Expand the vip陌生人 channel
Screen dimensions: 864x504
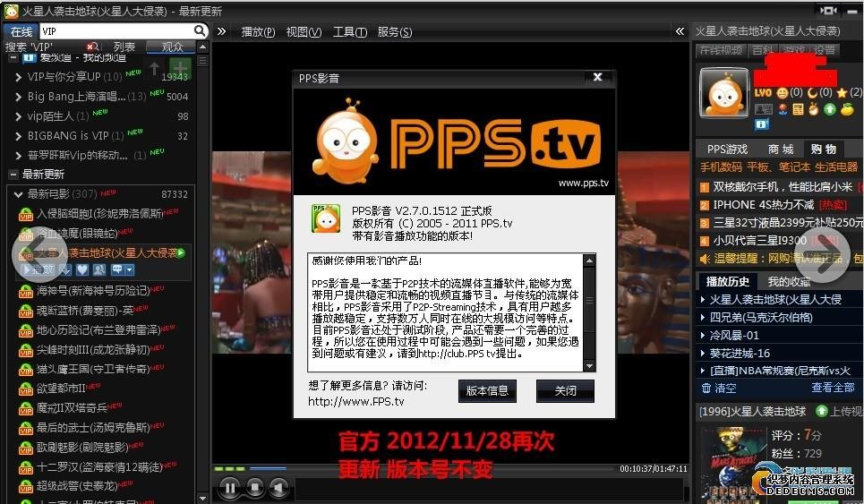(18, 116)
